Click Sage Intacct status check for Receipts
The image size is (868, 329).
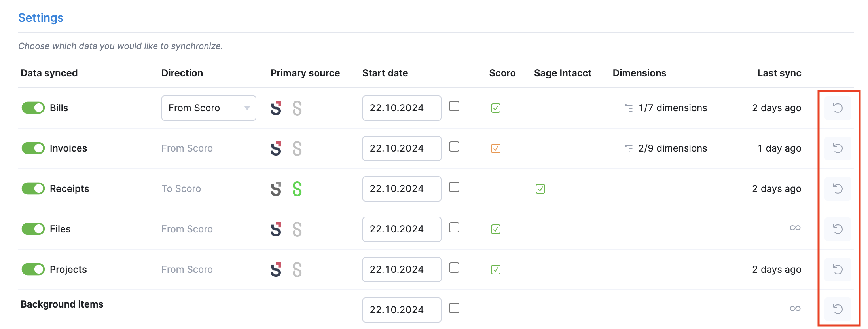[540, 189]
